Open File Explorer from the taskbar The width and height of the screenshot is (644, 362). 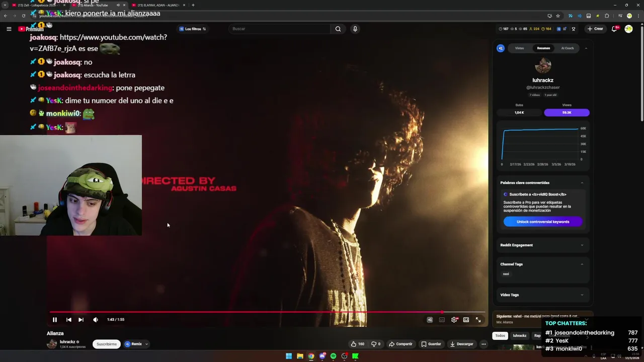pos(300,356)
